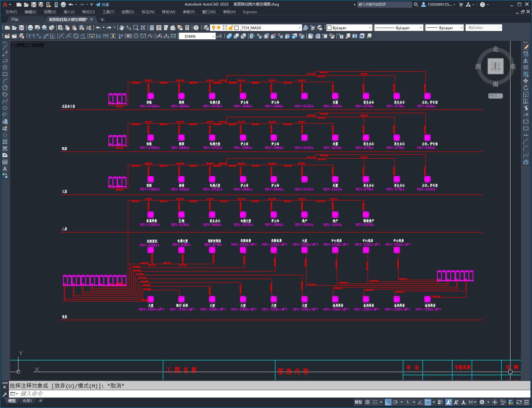Click the Plot (print) icon in standard toolbar
The image size is (532, 408).
(x=30, y=28)
